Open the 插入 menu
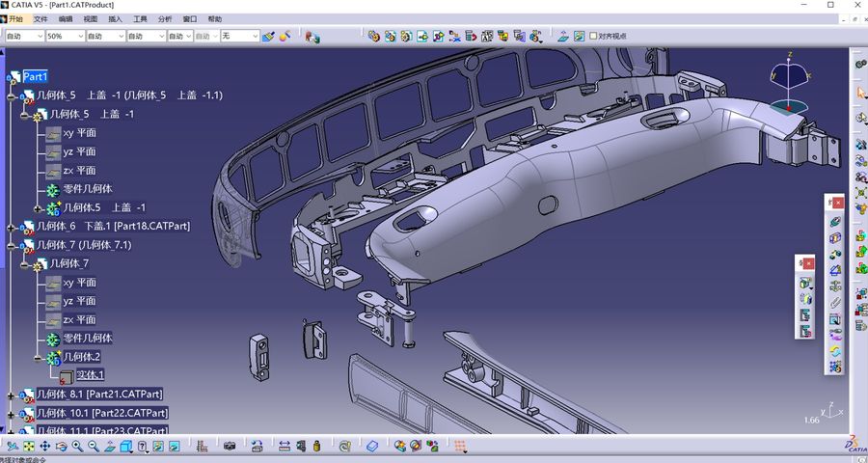The height and width of the screenshot is (463, 868). [x=115, y=19]
